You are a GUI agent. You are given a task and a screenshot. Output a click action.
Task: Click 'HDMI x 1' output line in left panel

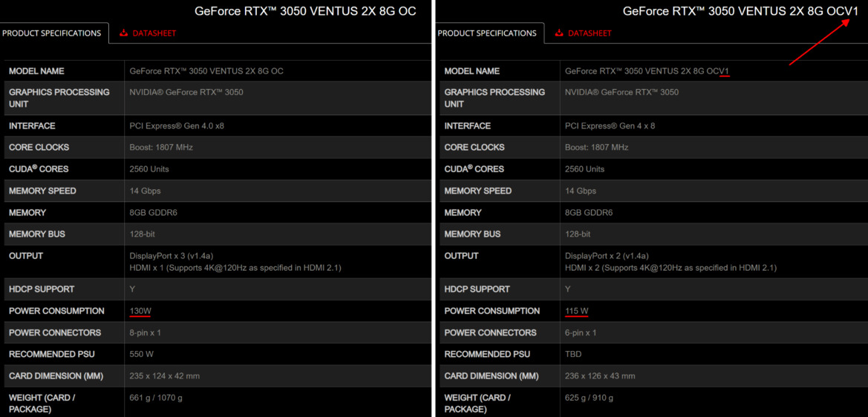[x=235, y=268]
